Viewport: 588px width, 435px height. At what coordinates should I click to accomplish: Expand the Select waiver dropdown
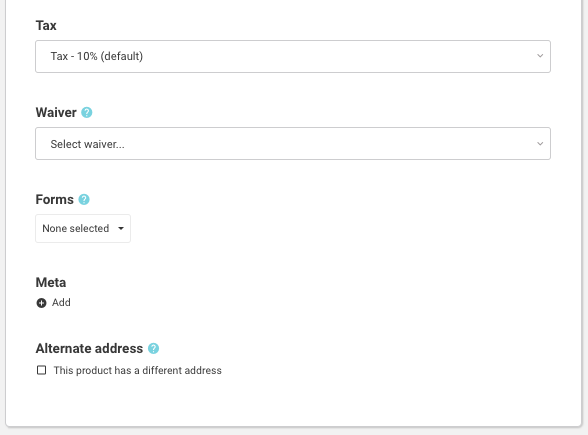click(x=293, y=144)
